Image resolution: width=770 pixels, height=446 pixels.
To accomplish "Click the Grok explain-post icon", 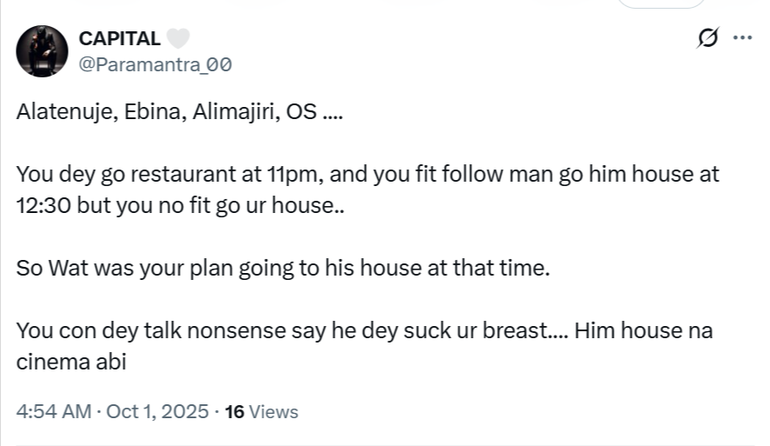I will pos(707,38).
